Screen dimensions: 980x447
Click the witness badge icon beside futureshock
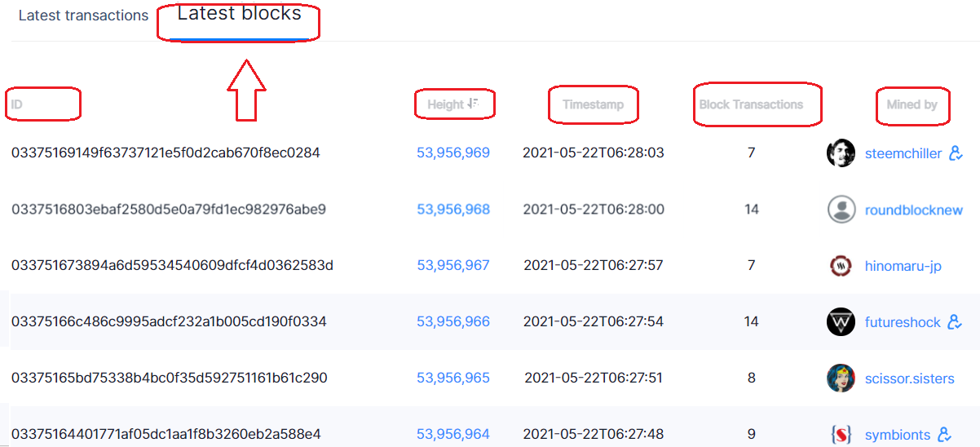(956, 322)
